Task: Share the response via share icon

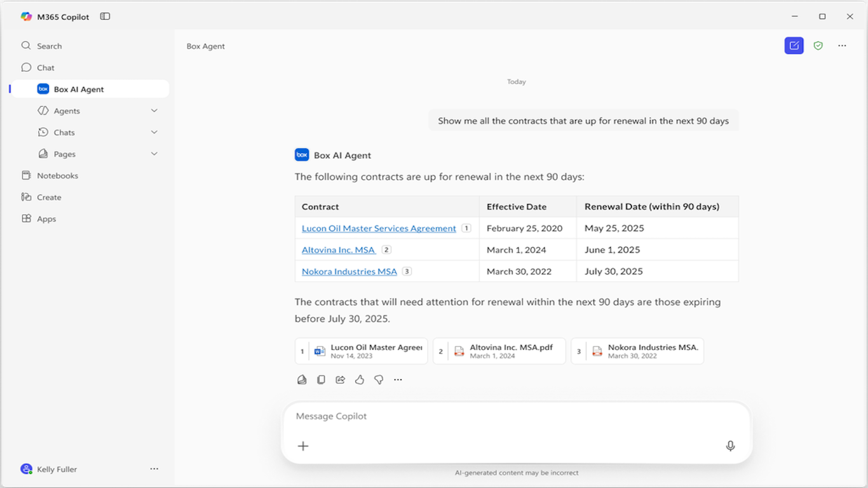Action: pos(341,380)
